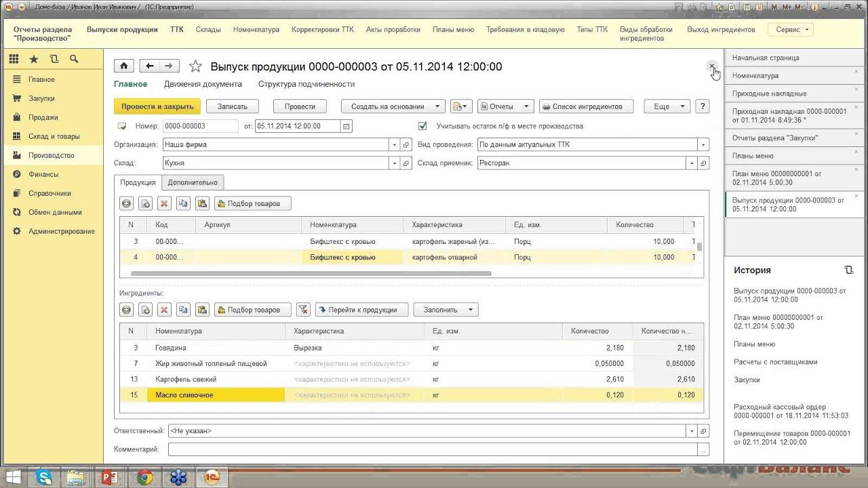Click the Продукция table horizontal scrollbar

pyautogui.click(x=311, y=274)
